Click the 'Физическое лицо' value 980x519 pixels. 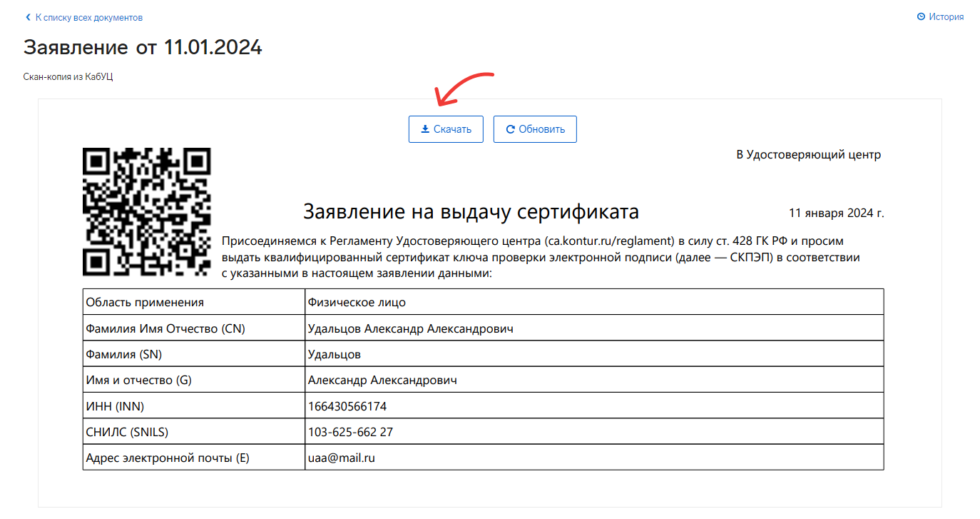[357, 302]
